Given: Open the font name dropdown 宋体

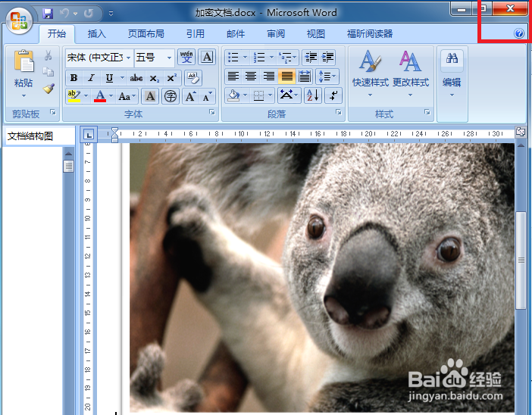Looking at the screenshot, I should 128,58.
